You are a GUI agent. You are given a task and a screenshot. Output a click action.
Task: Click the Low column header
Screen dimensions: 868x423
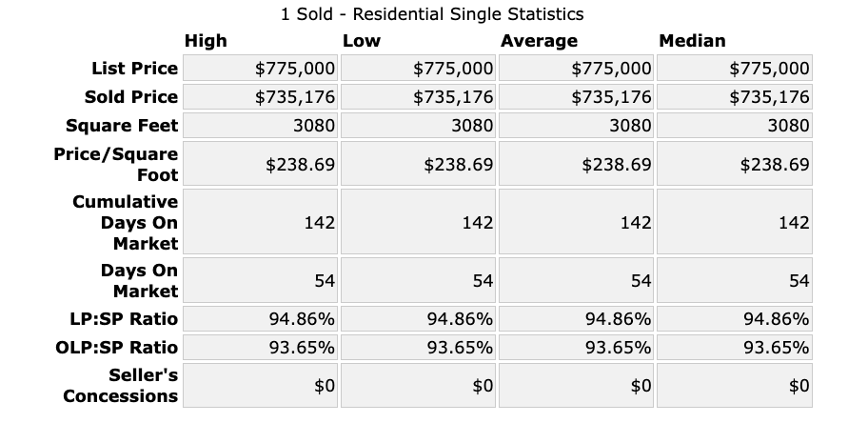361,41
